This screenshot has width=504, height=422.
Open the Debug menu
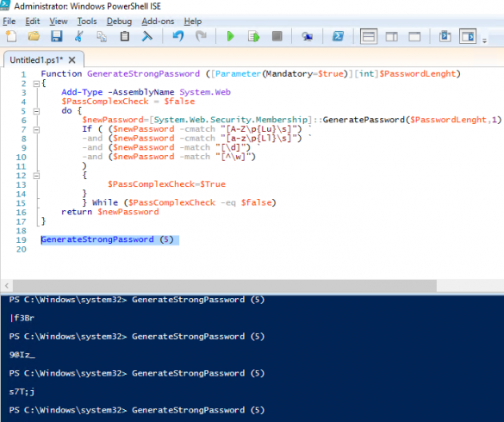pos(119,22)
